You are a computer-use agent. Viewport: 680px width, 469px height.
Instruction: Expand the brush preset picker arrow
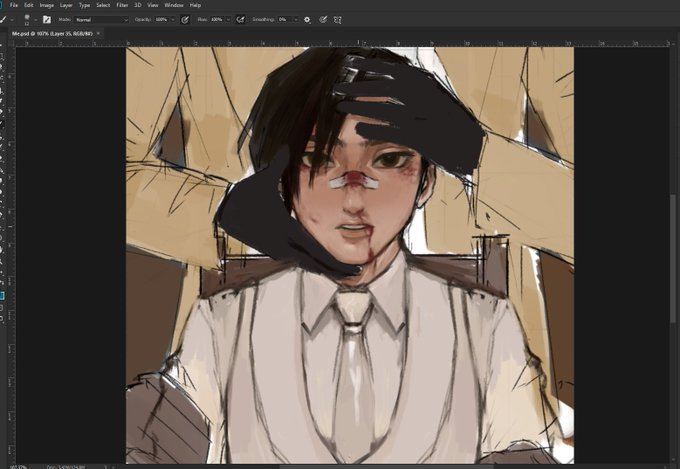coord(36,20)
